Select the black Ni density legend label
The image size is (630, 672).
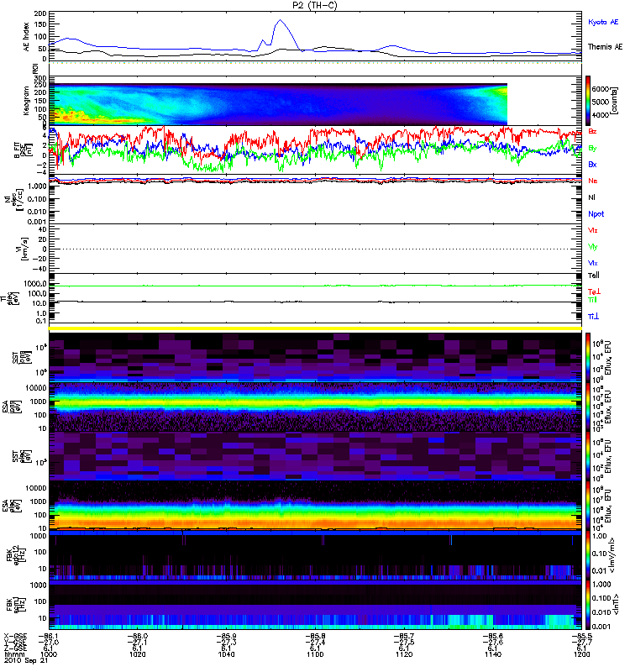[x=592, y=197]
